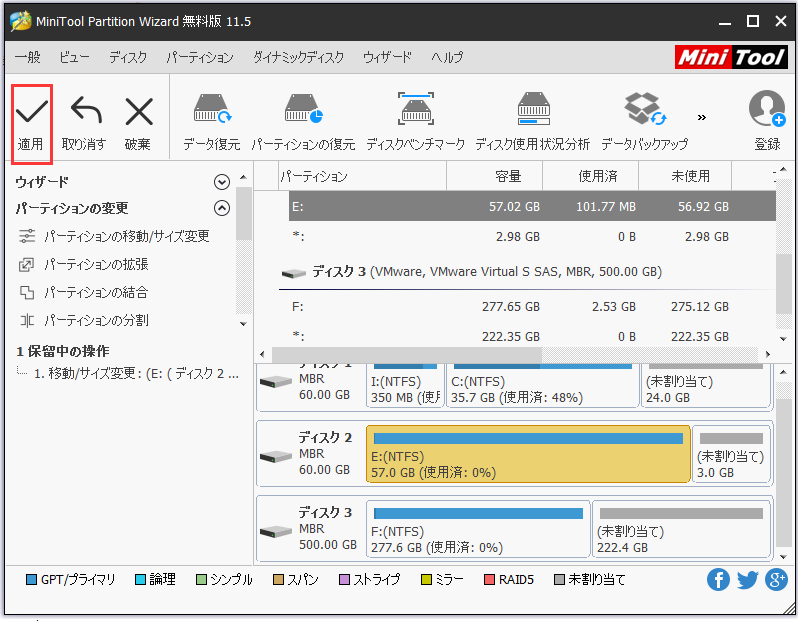798x621 pixels.
Task: Select the E: partition row in list
Action: [532, 206]
